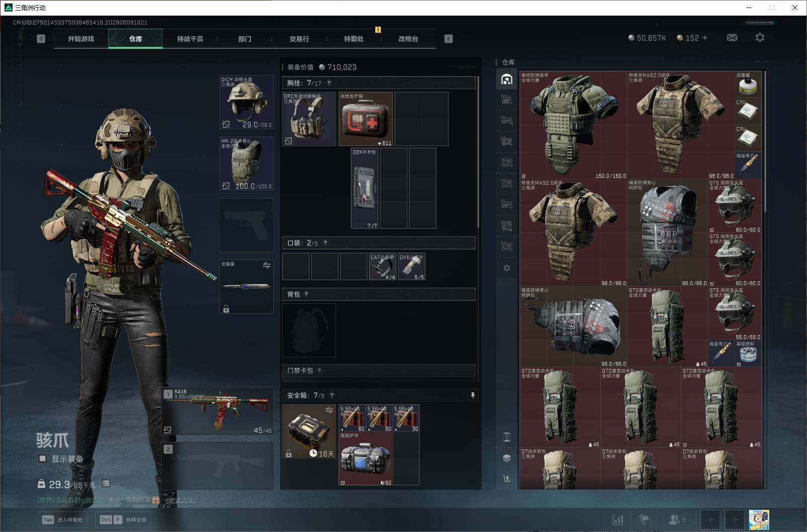Click the empty weapon slot 2
The height and width of the screenshot is (532, 807).
click(x=218, y=466)
